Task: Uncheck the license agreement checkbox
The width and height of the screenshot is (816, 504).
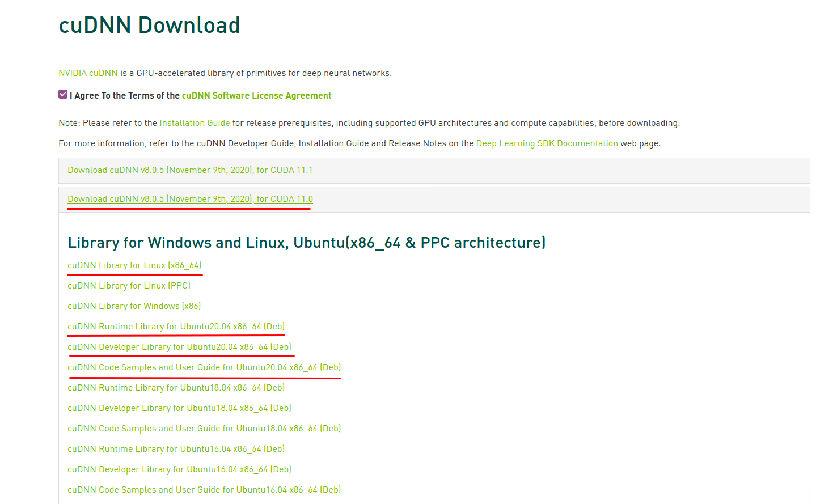Action: click(x=63, y=94)
